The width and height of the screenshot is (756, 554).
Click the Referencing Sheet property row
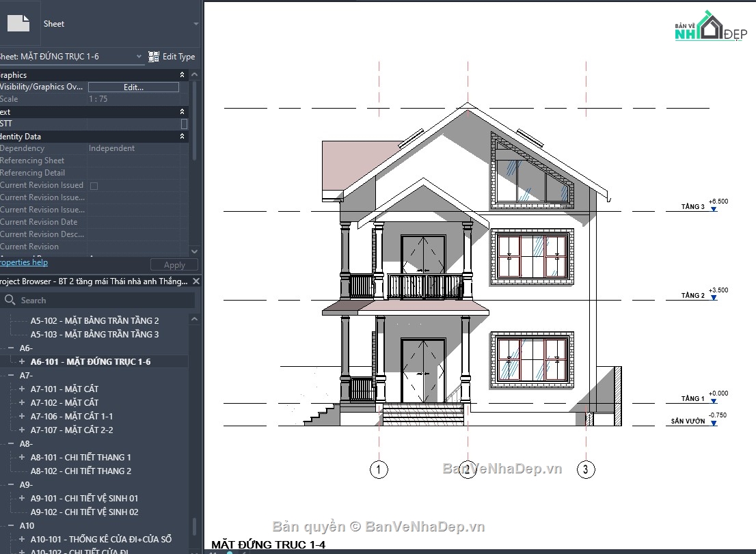[94, 161]
